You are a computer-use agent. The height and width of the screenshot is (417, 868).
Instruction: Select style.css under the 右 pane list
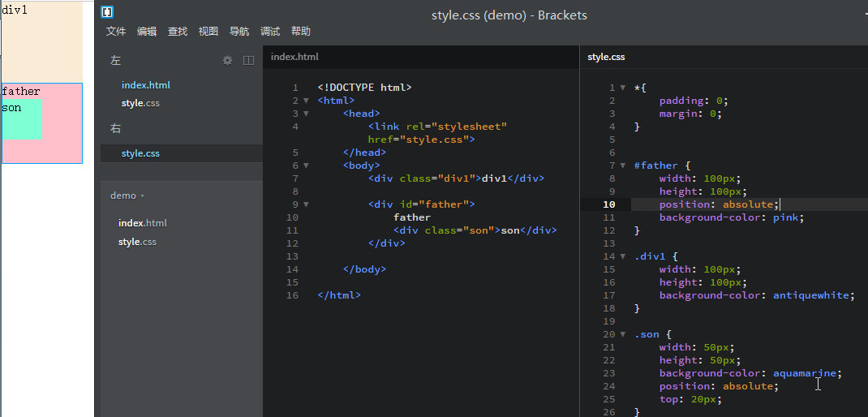click(x=140, y=153)
